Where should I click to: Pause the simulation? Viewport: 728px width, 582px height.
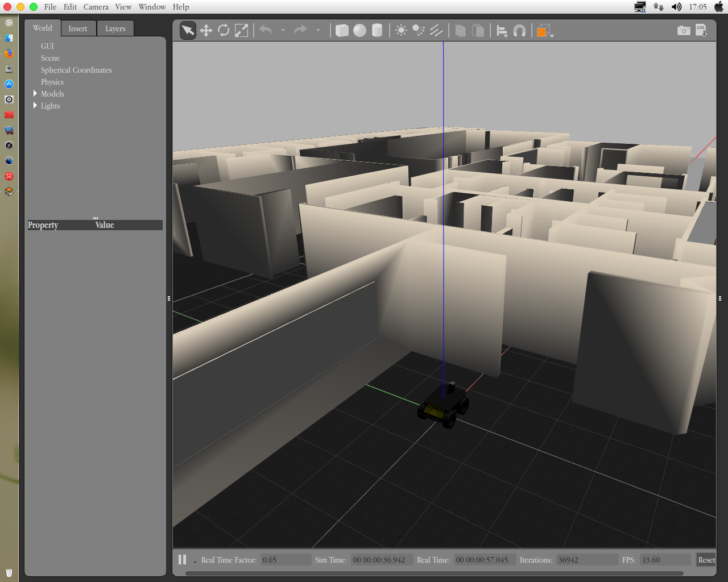[182, 560]
